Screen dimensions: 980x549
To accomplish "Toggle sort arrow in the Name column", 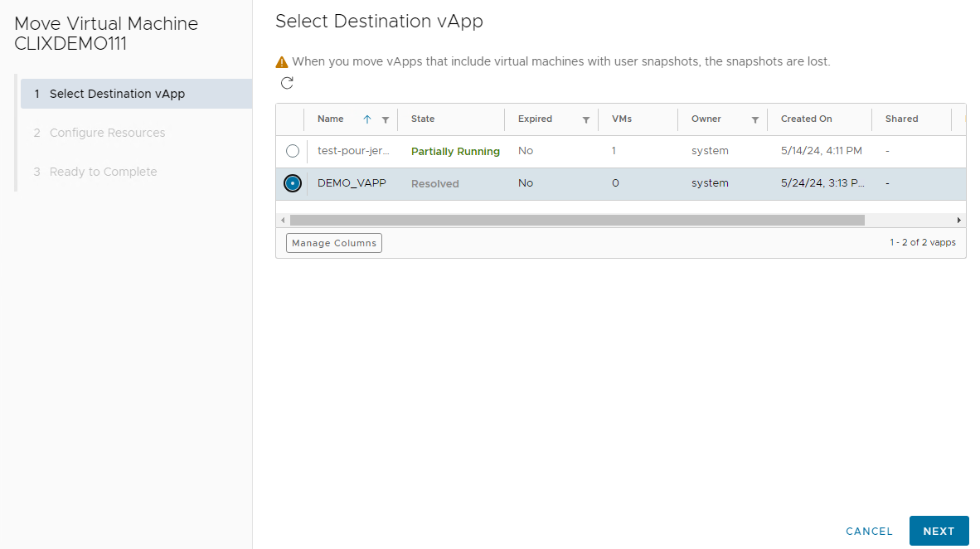I will 367,119.
